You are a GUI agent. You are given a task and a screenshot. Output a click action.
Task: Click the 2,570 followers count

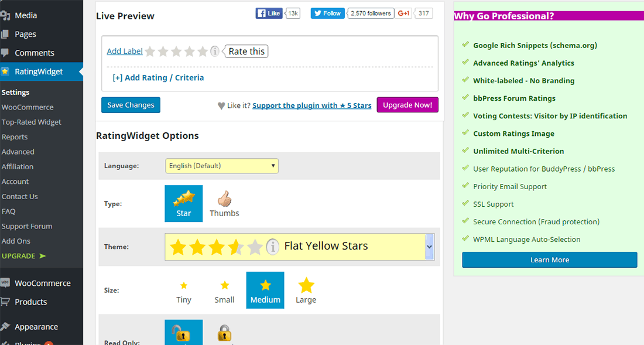371,13
